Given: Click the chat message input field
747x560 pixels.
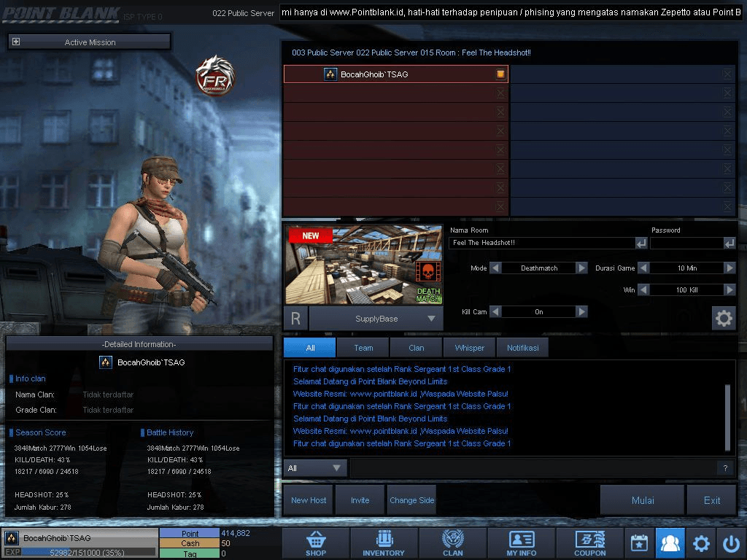Looking at the screenshot, I should (533, 468).
